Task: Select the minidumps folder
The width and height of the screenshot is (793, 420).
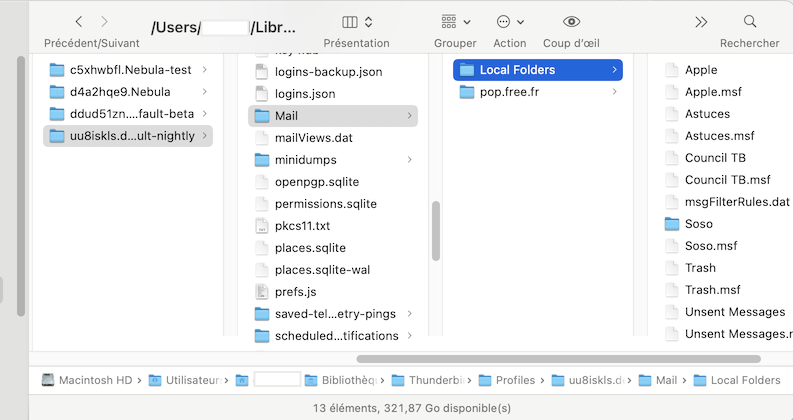Action: click(333, 160)
